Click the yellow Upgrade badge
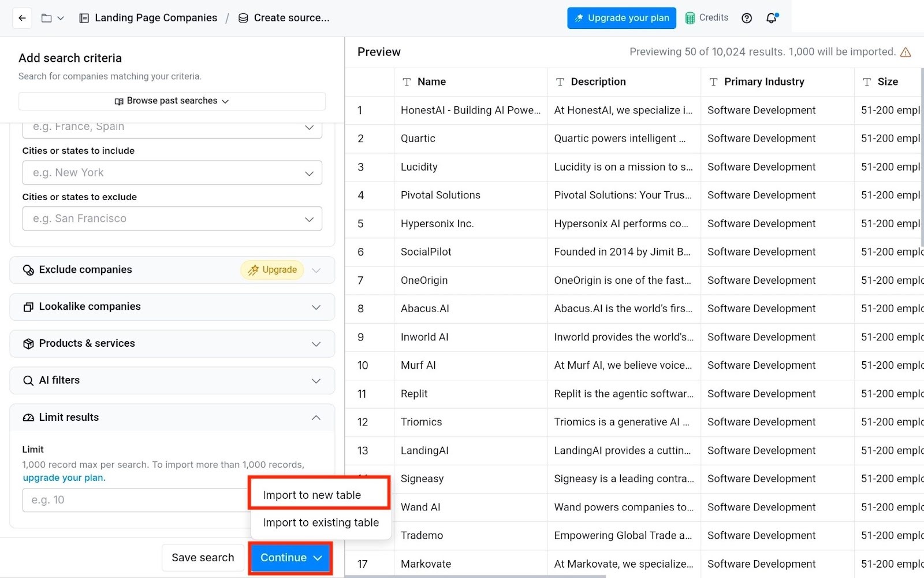Viewport: 924px width, 578px height. (272, 270)
